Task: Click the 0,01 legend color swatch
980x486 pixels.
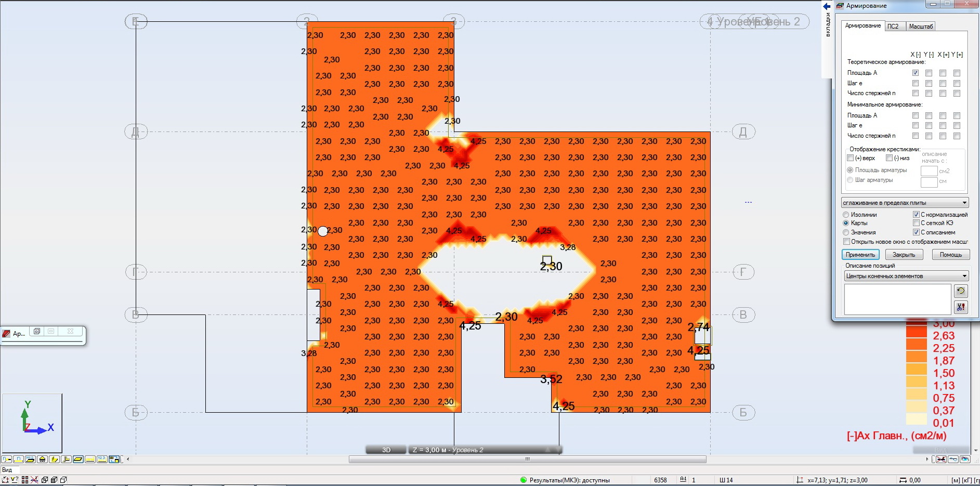Action: click(x=916, y=420)
